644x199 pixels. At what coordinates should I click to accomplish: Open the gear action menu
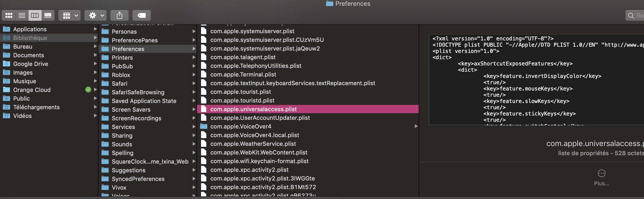(95, 15)
